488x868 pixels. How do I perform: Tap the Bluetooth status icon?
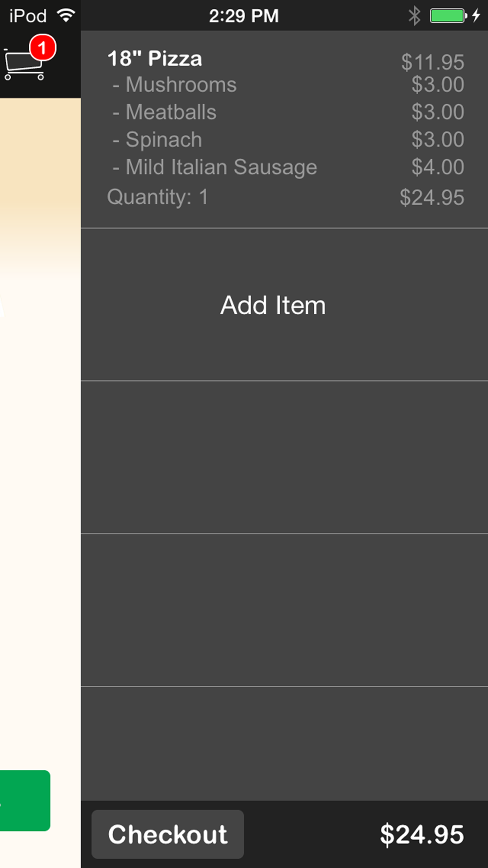tap(414, 16)
